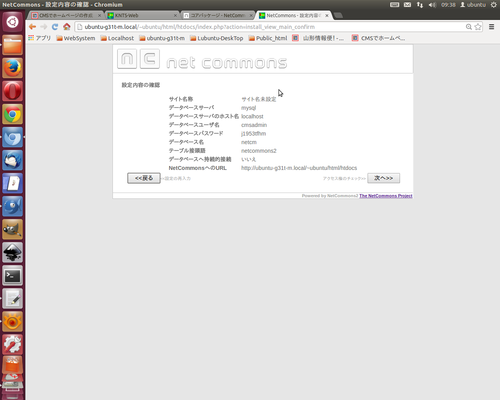Click the browser forward arrow

pyautogui.click(x=44, y=27)
